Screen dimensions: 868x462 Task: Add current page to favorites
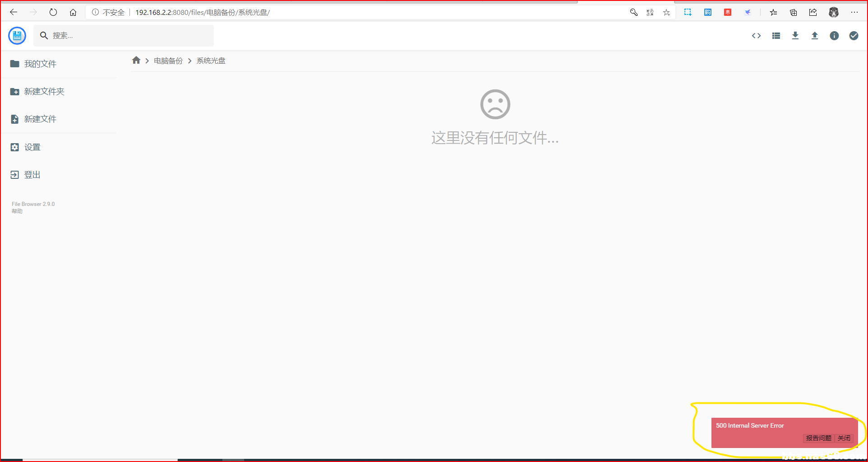(x=666, y=12)
